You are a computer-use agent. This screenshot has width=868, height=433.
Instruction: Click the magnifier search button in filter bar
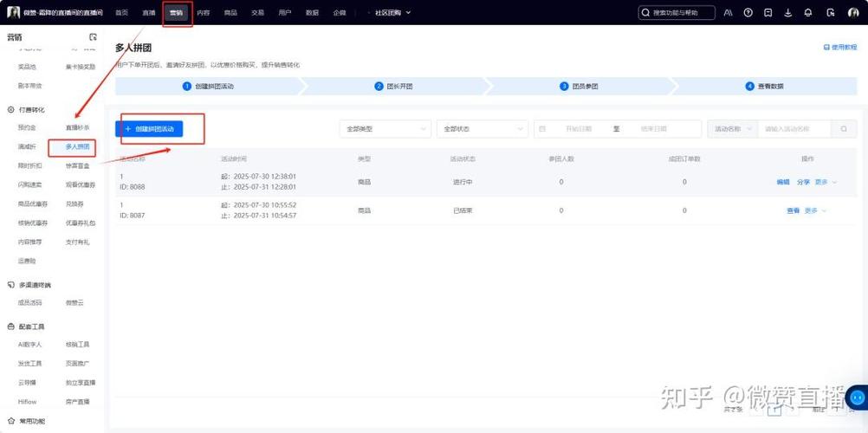844,129
